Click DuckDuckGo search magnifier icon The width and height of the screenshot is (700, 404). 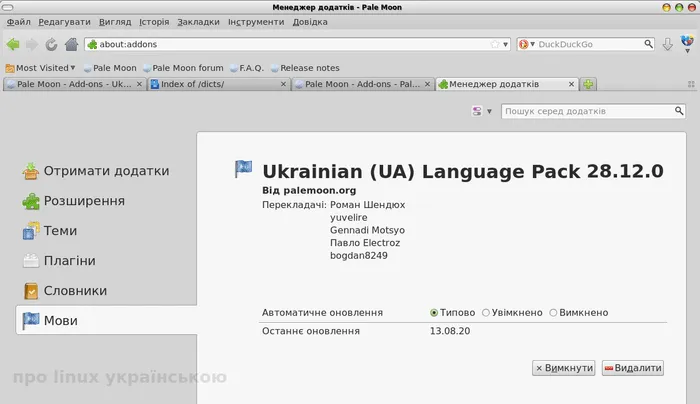[648, 44]
